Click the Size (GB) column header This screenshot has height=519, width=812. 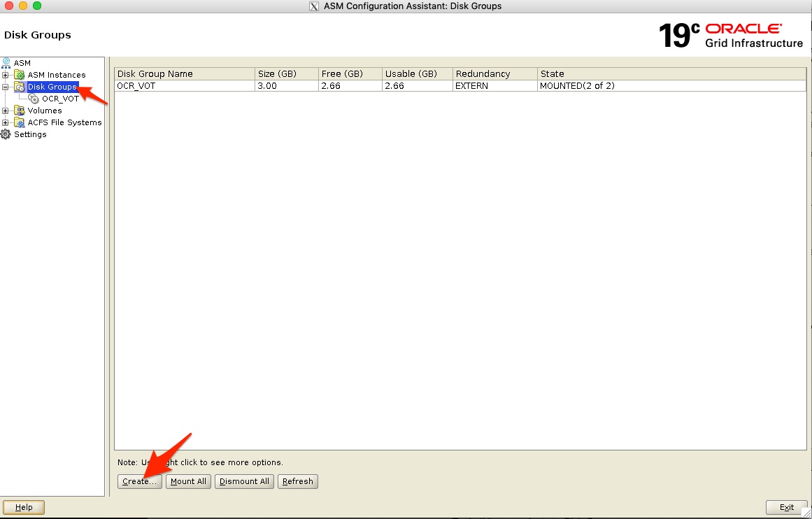click(287, 73)
